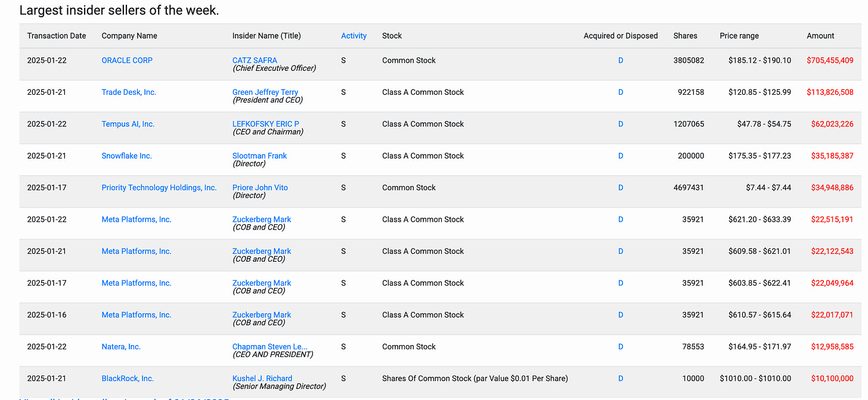Select the shares value 78553
This screenshot has height=400, width=868.
pyautogui.click(x=693, y=347)
